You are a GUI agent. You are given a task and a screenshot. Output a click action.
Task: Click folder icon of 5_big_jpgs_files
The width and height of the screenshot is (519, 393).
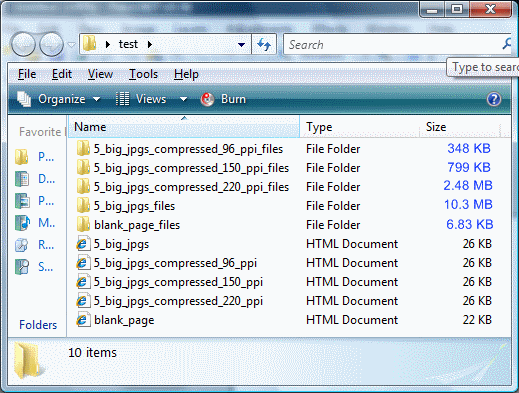coord(83,205)
